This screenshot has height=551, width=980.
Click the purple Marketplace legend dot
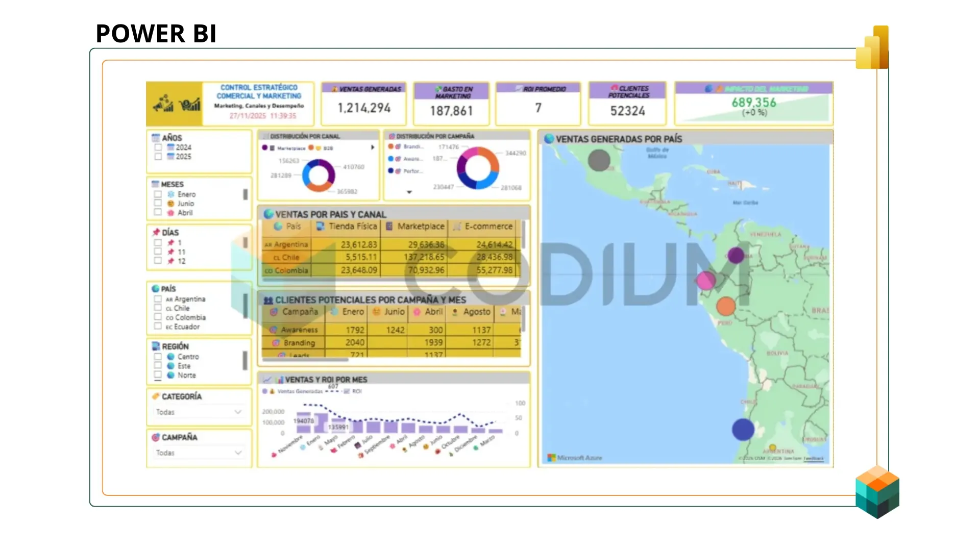[265, 148]
